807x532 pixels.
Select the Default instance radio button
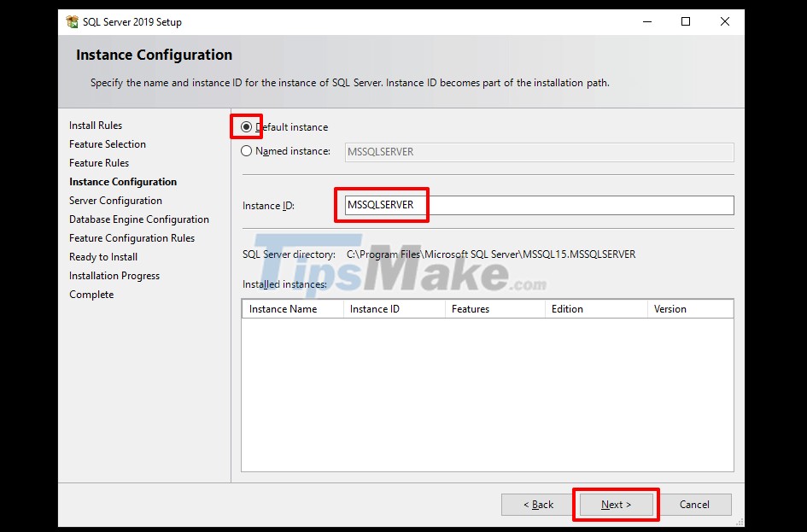pos(246,126)
